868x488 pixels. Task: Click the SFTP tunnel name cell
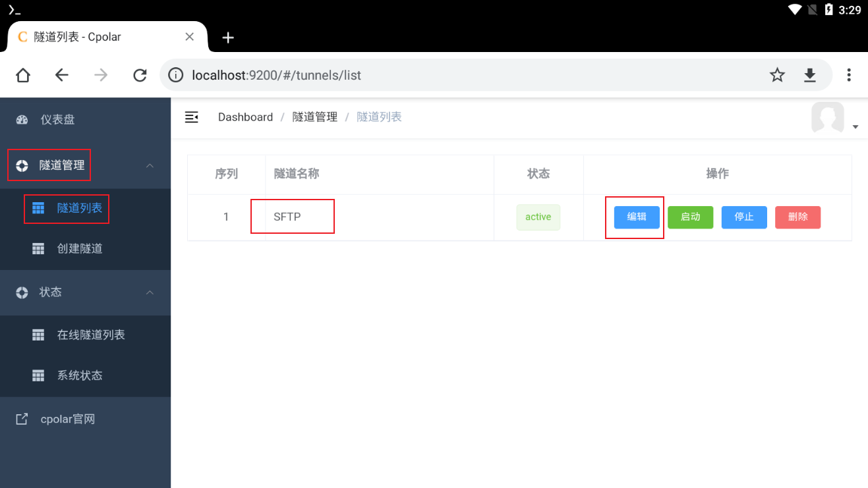pyautogui.click(x=380, y=217)
